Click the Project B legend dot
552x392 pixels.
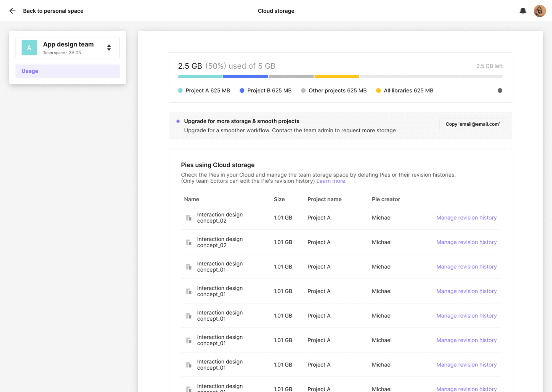tap(242, 90)
